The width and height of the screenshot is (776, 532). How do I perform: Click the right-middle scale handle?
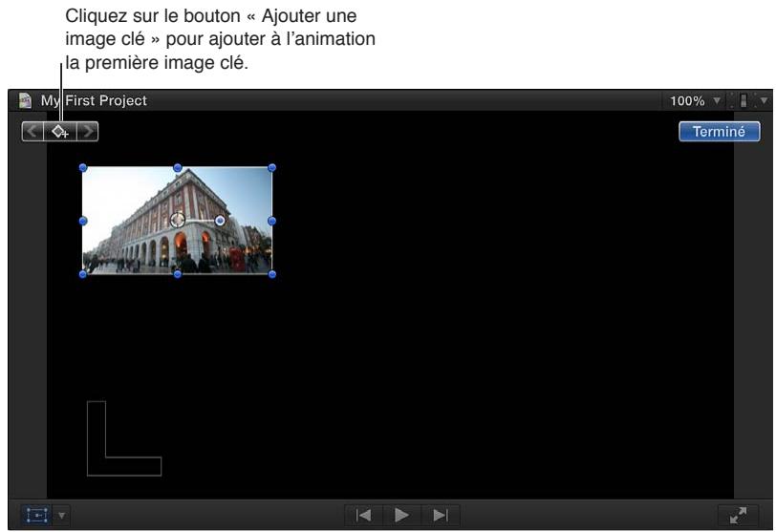coord(271,221)
